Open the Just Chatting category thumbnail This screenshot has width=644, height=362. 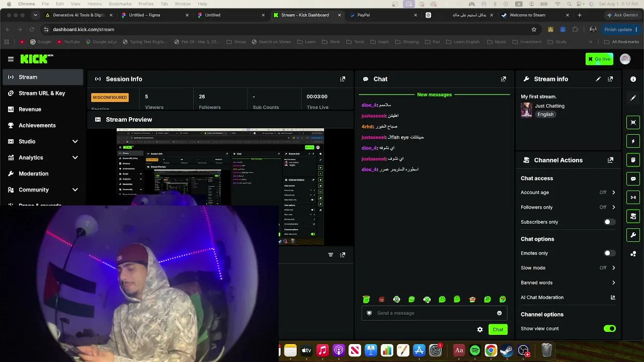[x=526, y=110]
